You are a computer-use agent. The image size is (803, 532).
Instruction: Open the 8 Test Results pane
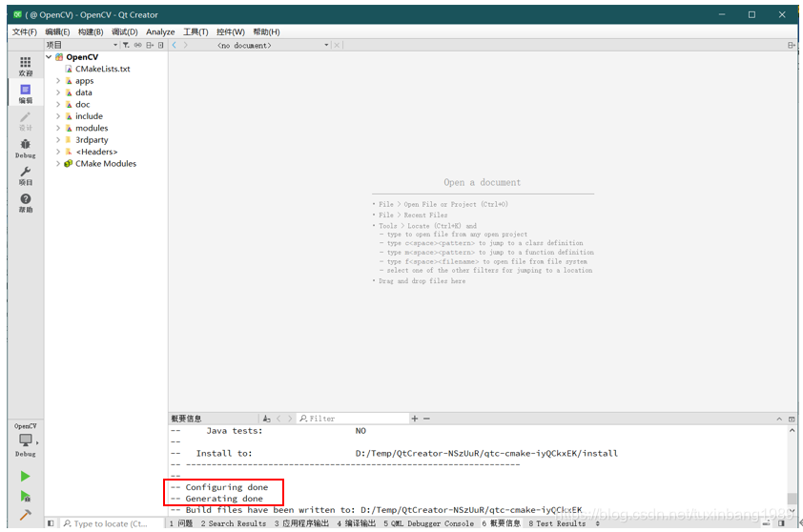557,523
